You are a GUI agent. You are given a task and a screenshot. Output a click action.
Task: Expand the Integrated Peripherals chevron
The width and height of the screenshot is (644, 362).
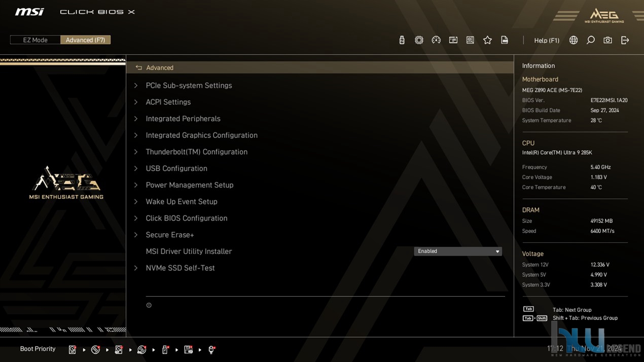pyautogui.click(x=136, y=119)
